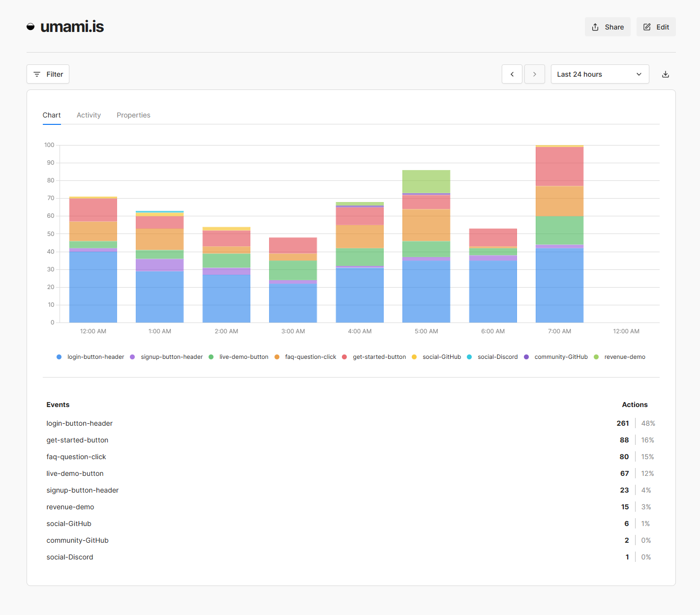
Task: Click the social-Discord legend dot
Action: tap(469, 357)
